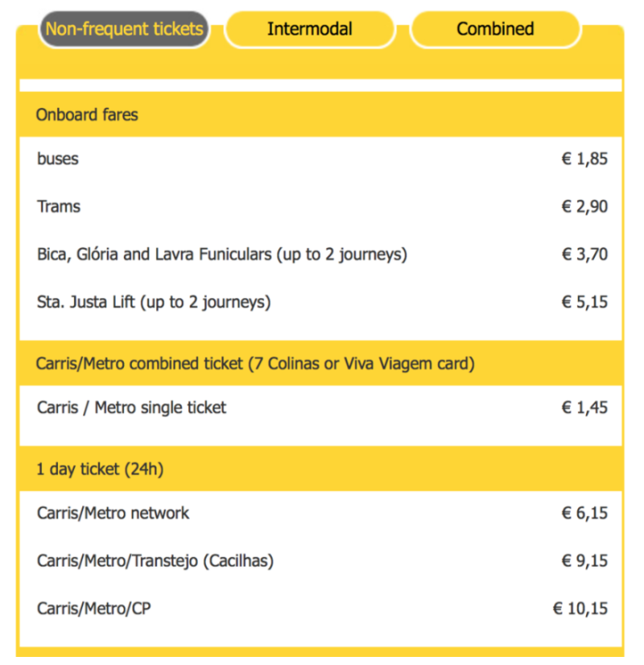Select the Sta. Justa Lift entry
Screen dimensions: 644x665
(321, 303)
